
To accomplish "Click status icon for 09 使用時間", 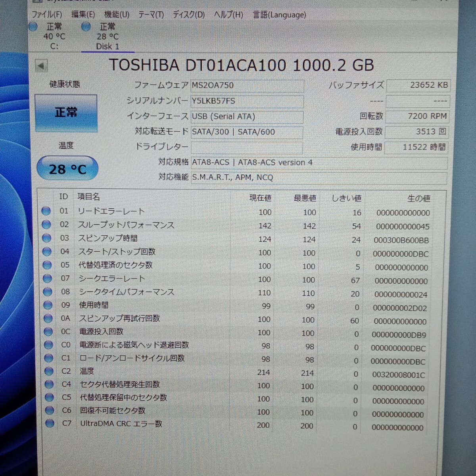I will pos(48,305).
